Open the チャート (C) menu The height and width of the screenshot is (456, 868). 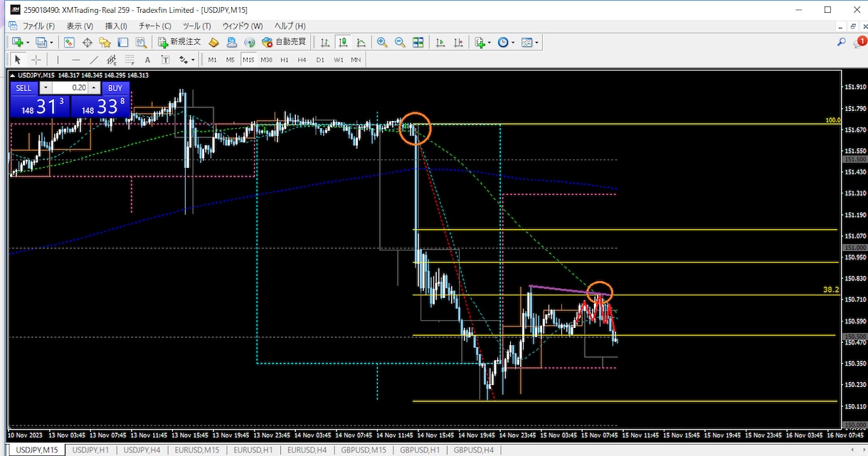(155, 26)
